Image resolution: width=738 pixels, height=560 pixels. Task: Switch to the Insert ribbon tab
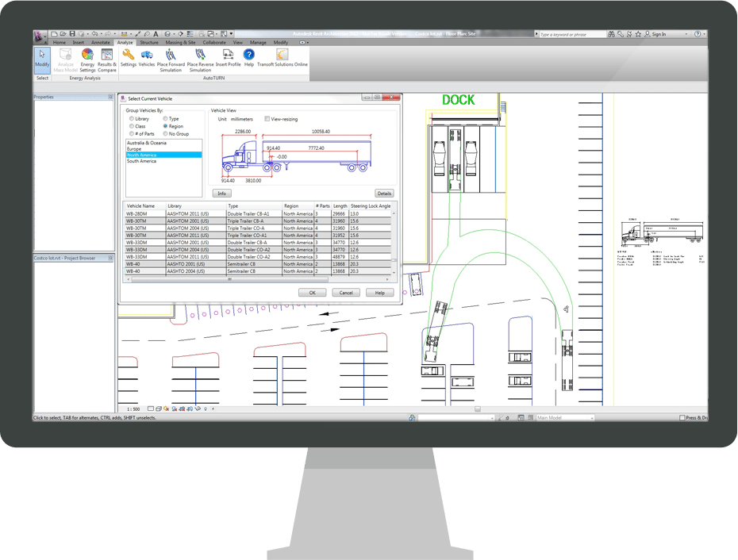tap(78, 42)
